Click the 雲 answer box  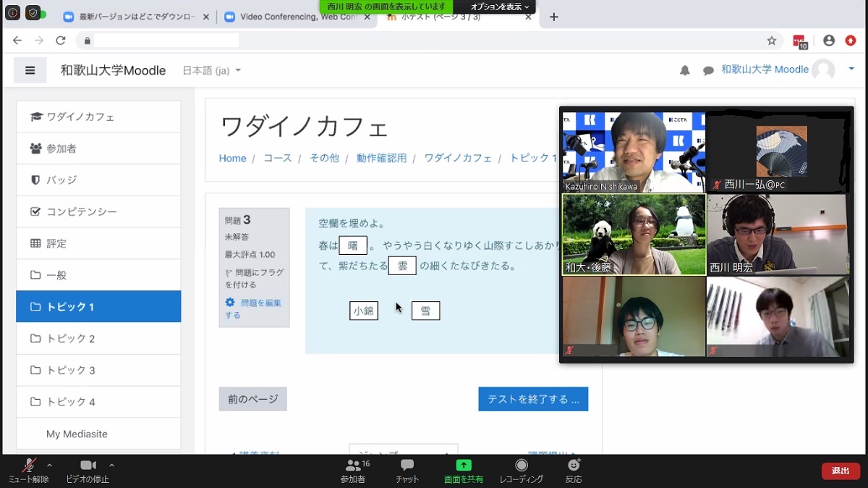(402, 266)
